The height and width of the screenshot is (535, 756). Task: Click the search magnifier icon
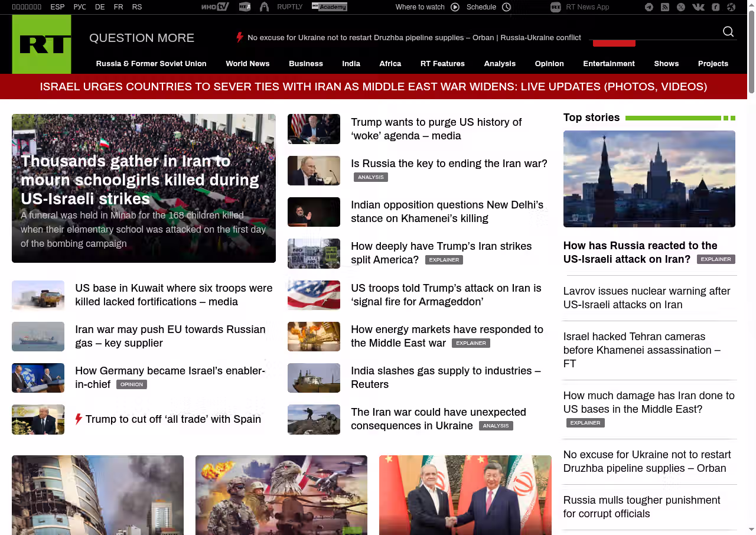point(728,32)
